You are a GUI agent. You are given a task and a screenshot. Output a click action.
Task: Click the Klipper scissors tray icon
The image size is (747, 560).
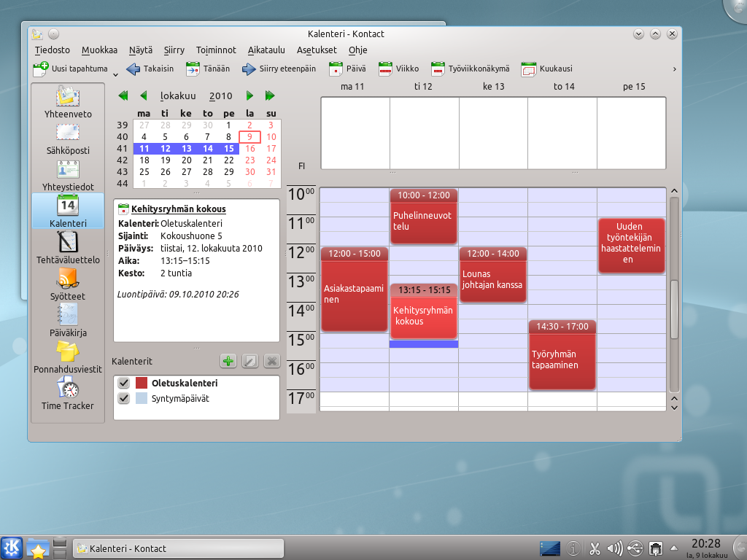click(x=595, y=548)
